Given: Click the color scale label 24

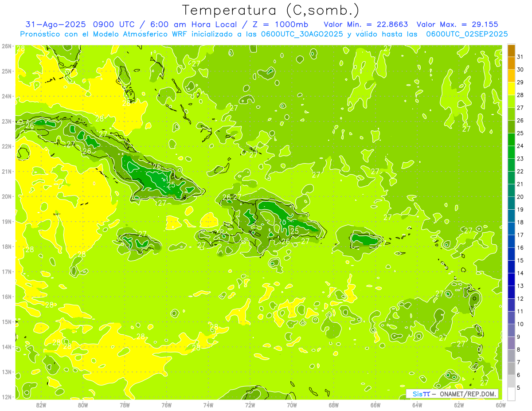Looking at the screenshot, I should [520, 145].
